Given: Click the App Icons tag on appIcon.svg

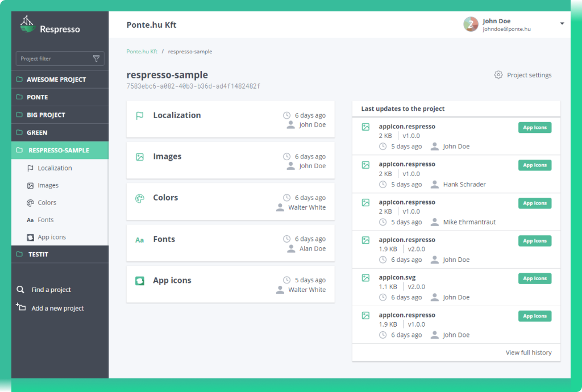Looking at the screenshot, I should [x=534, y=278].
